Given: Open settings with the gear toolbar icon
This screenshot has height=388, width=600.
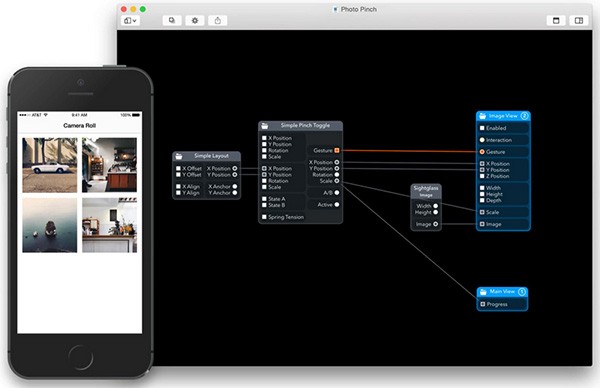Looking at the screenshot, I should tap(195, 21).
